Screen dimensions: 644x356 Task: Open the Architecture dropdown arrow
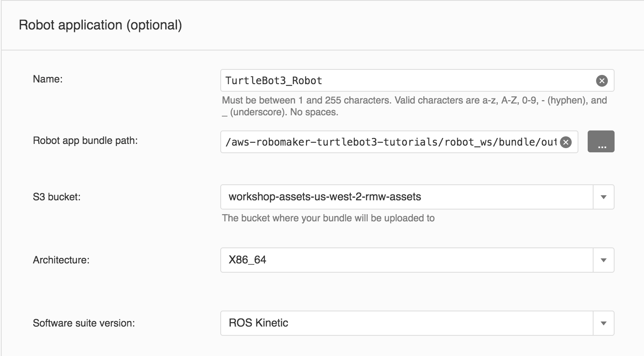(604, 260)
